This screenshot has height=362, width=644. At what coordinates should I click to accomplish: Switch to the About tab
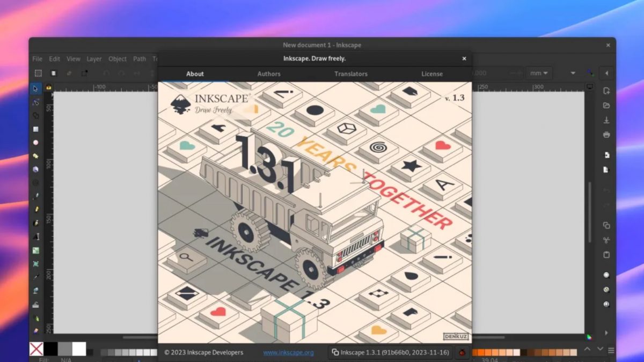tap(195, 74)
